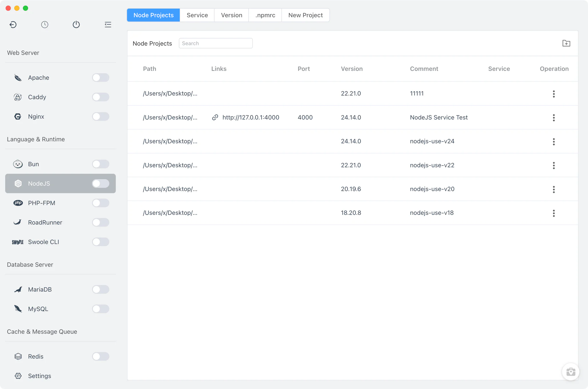Click the NodeJS hexagon icon
The image size is (588, 389).
click(18, 184)
